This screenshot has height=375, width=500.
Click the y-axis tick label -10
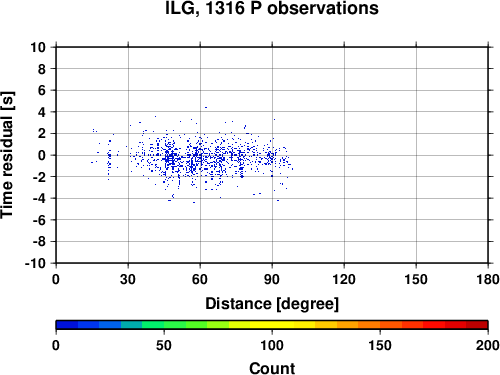[x=35, y=263]
